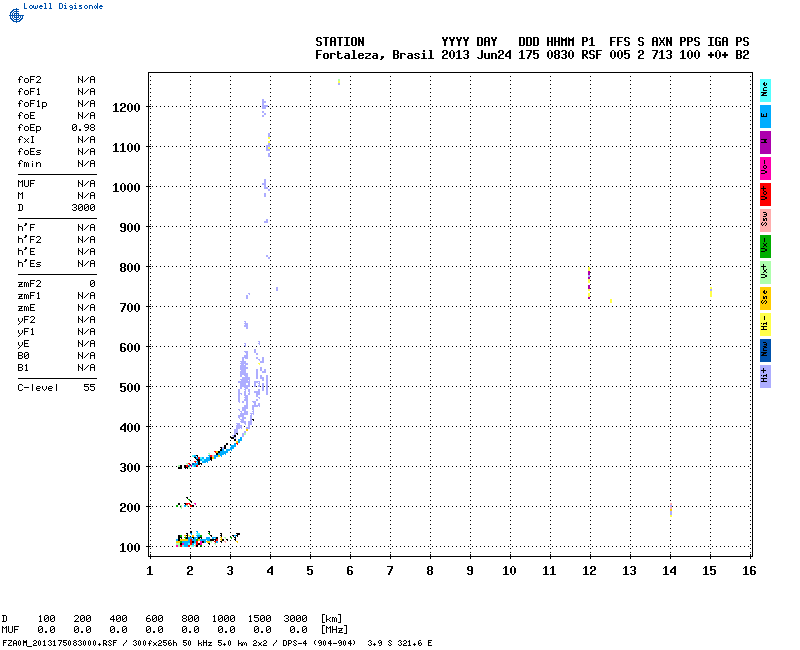This screenshot has height=650, width=800.
Task: Select the blue E legend swatch
Action: pyautogui.click(x=765, y=115)
